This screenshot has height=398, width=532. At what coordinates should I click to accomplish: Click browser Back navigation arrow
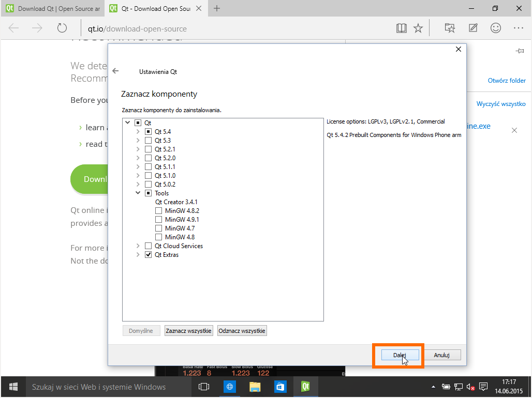click(13, 28)
